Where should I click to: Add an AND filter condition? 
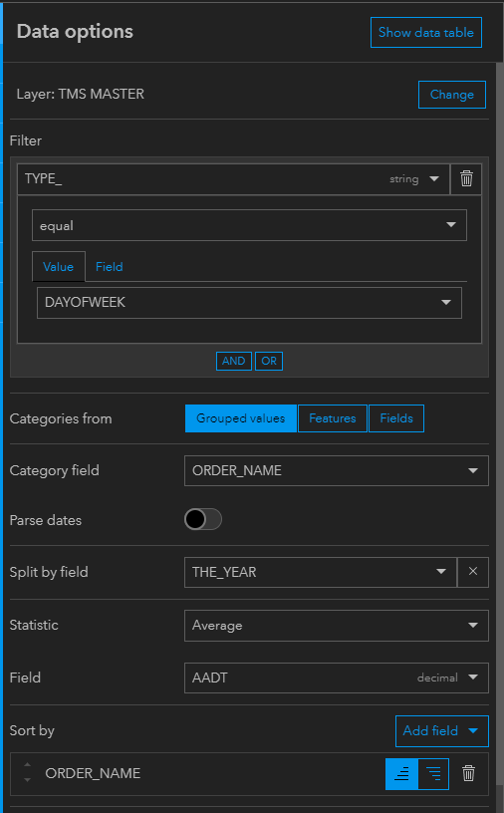point(234,361)
